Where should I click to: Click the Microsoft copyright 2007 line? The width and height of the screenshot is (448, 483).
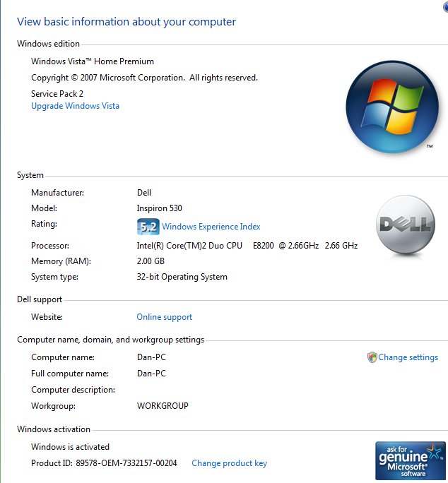point(144,78)
